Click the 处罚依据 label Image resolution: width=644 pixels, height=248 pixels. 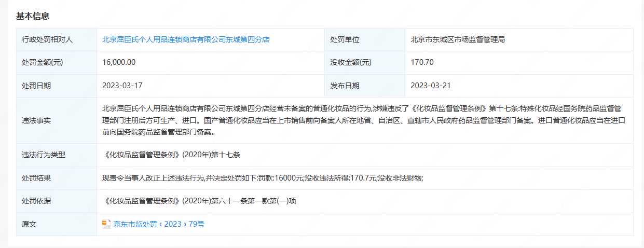click(36, 201)
